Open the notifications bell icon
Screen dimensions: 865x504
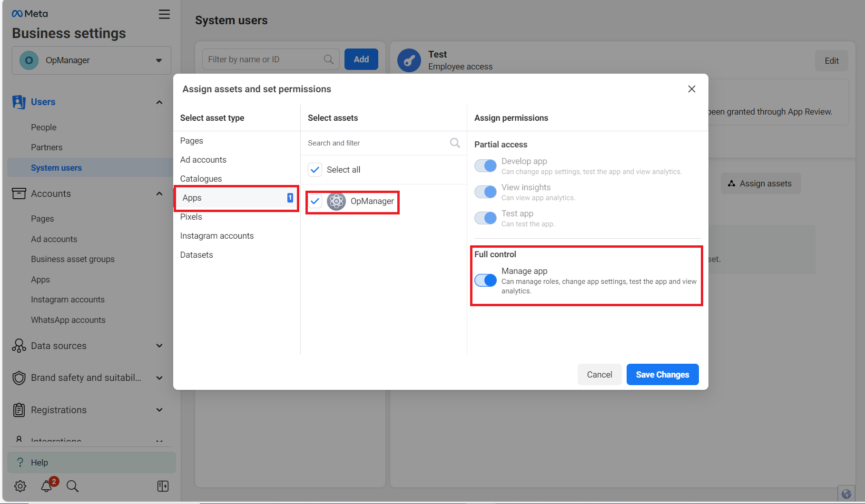click(x=47, y=486)
